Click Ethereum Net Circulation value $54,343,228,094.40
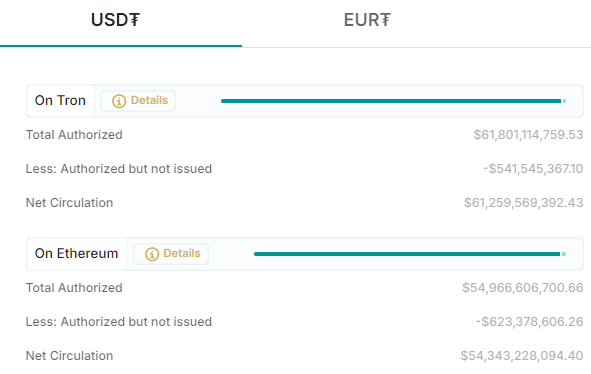The image size is (591, 374). [522, 356]
